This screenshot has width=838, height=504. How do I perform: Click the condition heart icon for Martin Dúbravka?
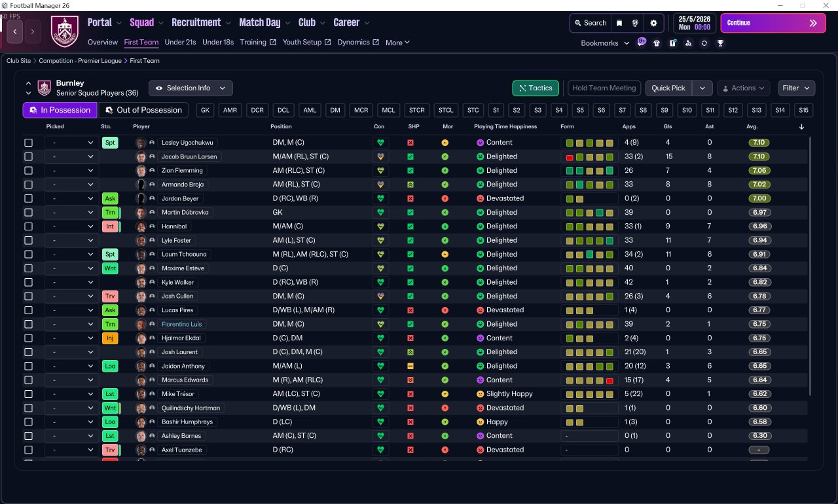pyautogui.click(x=380, y=212)
